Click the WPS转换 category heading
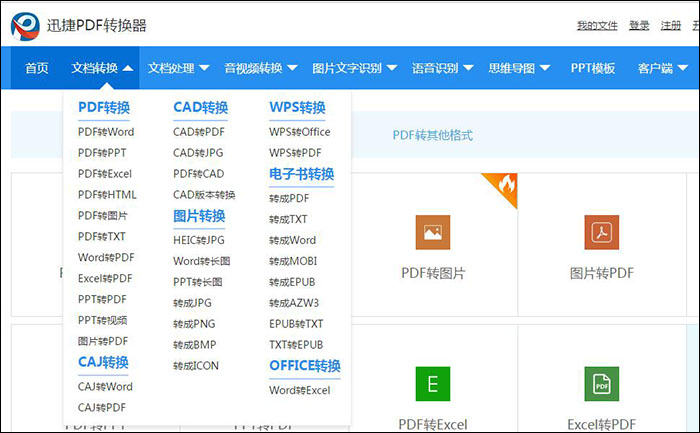 297,108
